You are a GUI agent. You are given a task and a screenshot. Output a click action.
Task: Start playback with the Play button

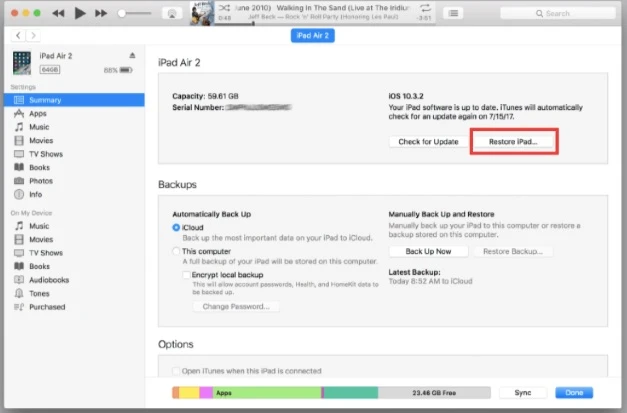[x=80, y=13]
